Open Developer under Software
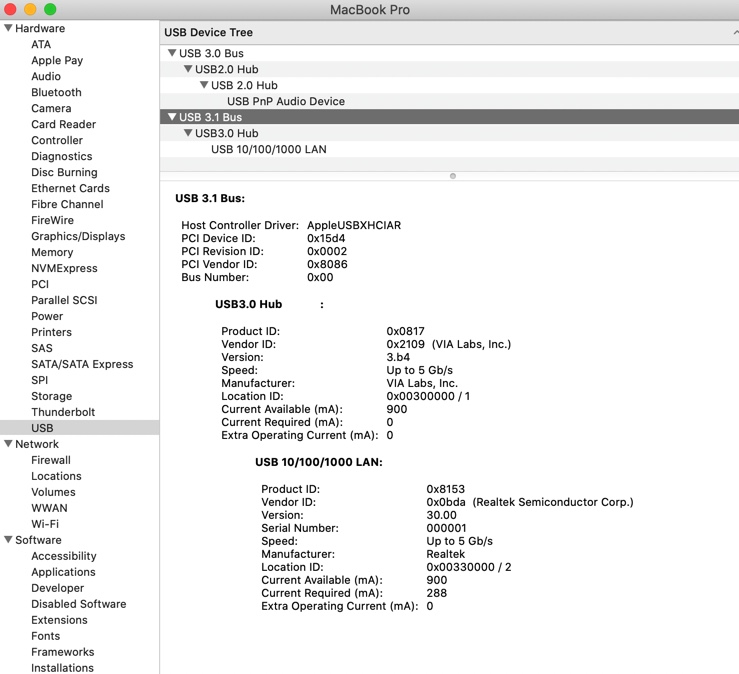The width and height of the screenshot is (739, 674). (x=57, y=588)
